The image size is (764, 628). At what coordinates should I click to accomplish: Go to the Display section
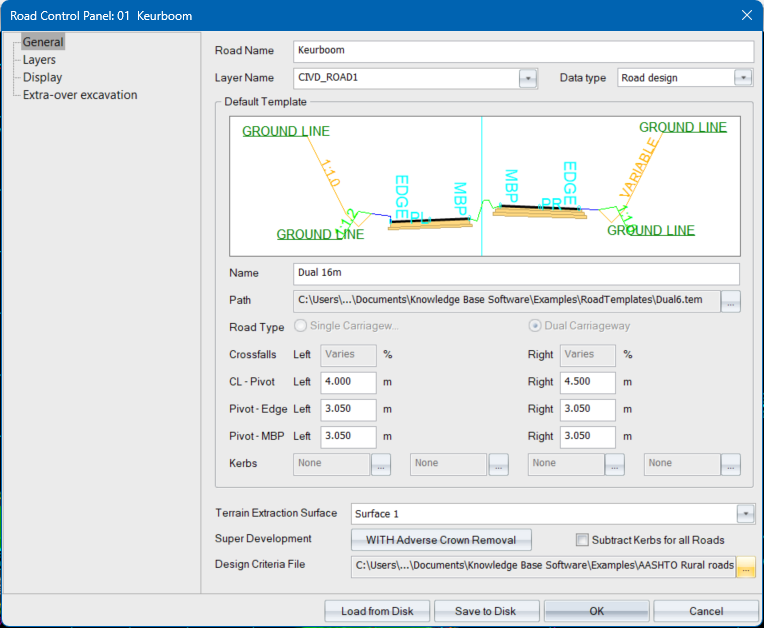(42, 77)
